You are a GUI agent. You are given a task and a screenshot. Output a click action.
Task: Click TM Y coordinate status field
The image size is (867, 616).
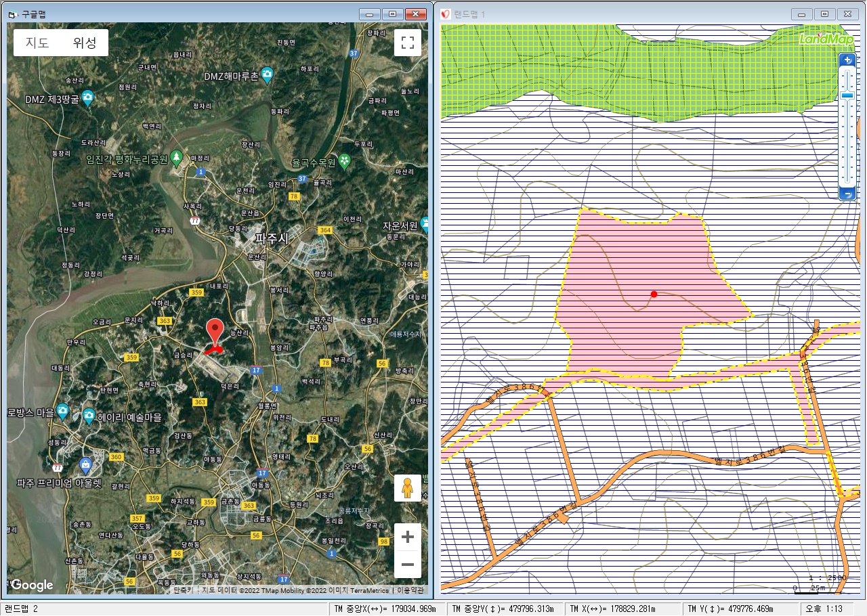click(741, 609)
